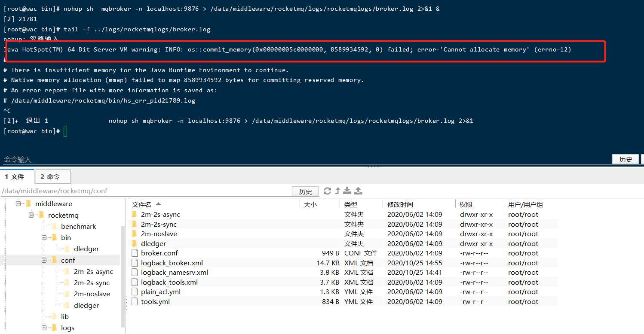Sort by 类型 column header

pos(351,204)
